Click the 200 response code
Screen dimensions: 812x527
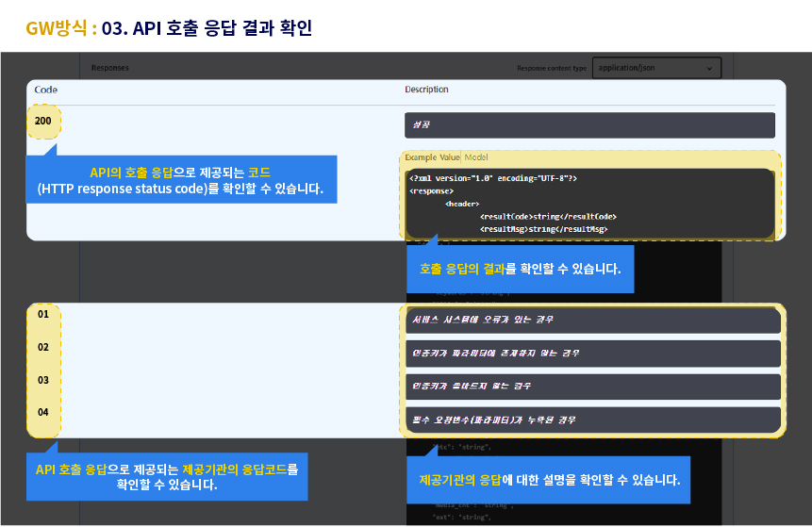[45, 123]
